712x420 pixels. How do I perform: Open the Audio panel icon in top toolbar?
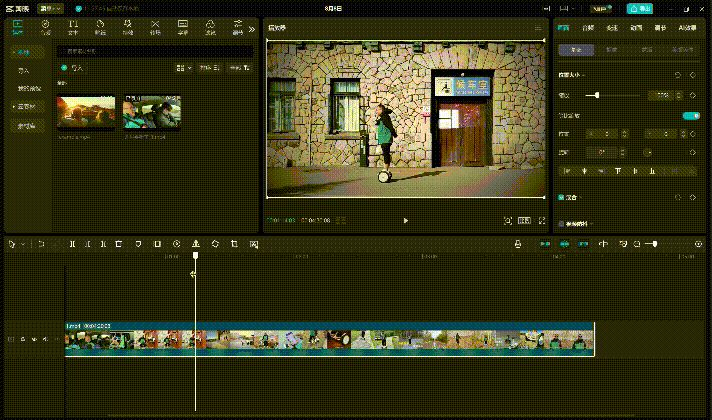click(x=46, y=26)
